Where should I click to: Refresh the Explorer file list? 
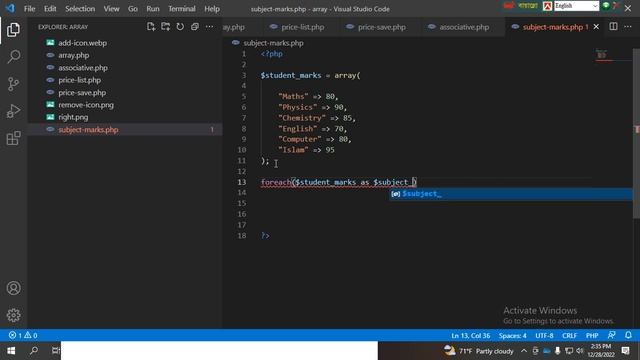pos(180,27)
